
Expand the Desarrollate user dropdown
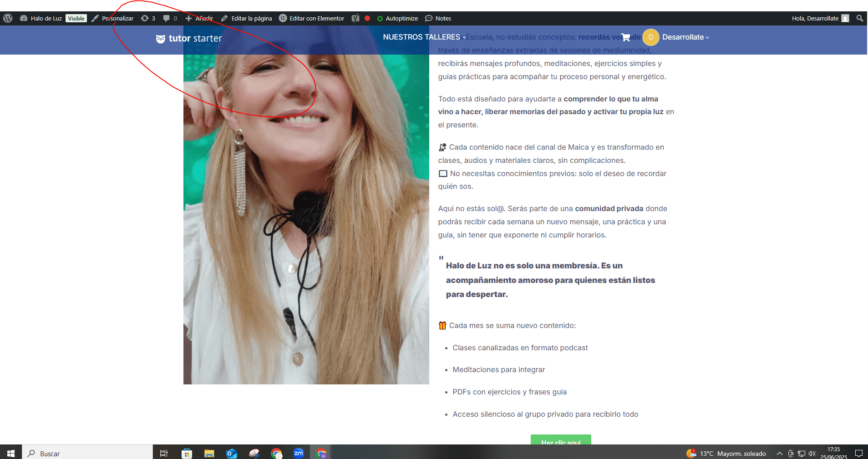(x=685, y=37)
